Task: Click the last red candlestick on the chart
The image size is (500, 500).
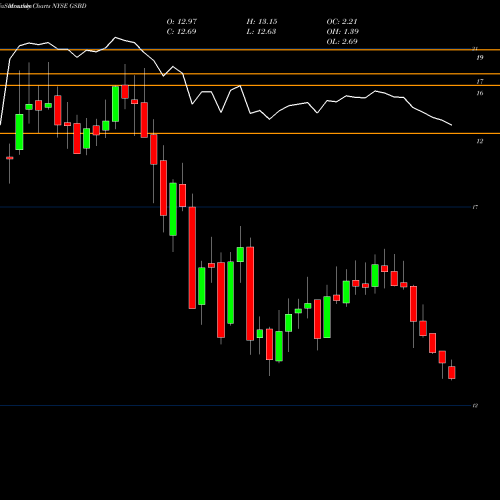Action: (x=452, y=372)
